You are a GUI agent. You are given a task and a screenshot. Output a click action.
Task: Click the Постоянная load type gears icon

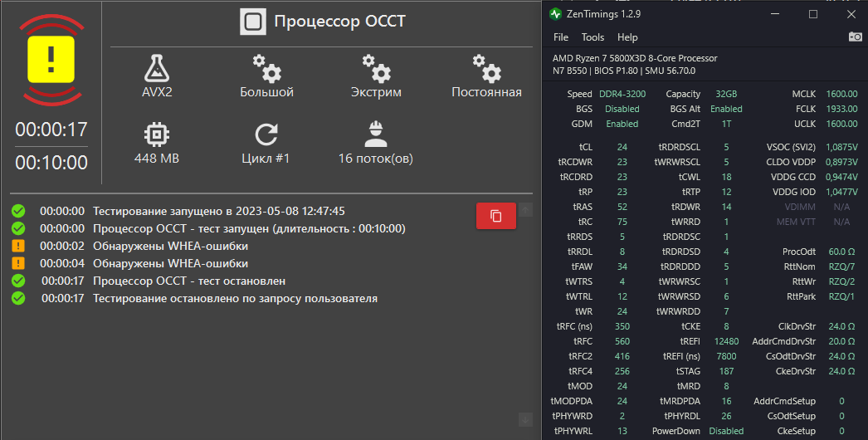[x=486, y=68]
